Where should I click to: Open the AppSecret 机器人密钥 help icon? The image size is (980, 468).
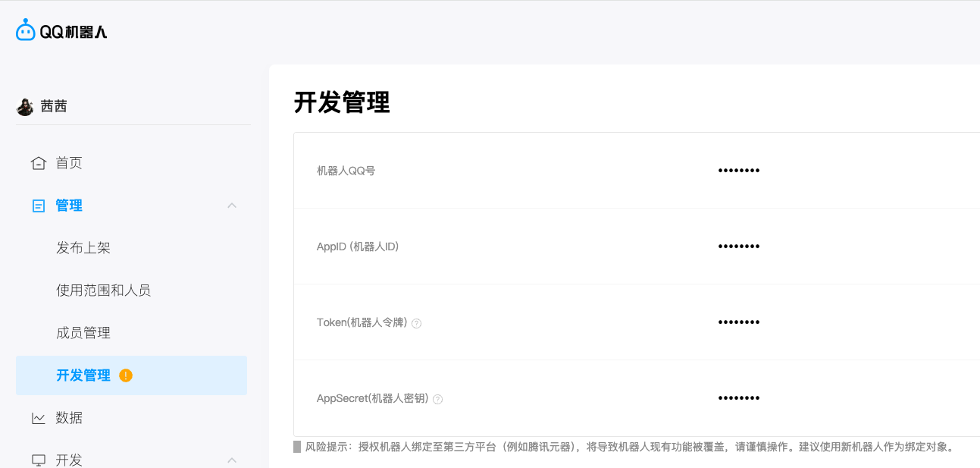(x=438, y=398)
